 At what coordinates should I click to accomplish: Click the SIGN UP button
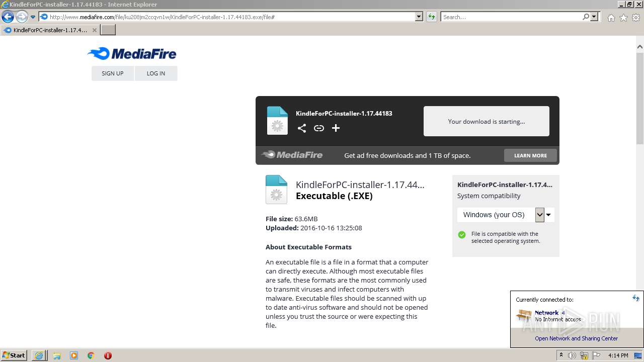[x=113, y=73]
